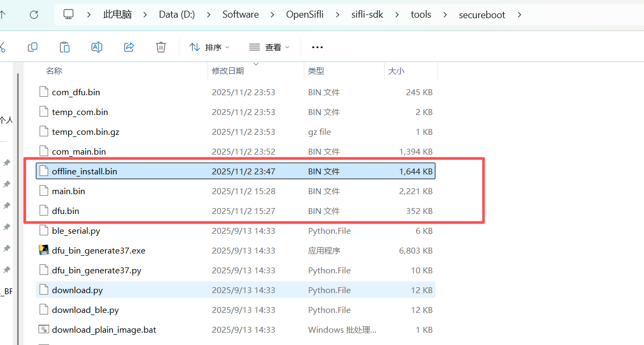The width and height of the screenshot is (644, 345).
Task: Navigate to sifli-sdk in breadcrumb path
Action: pos(369,15)
